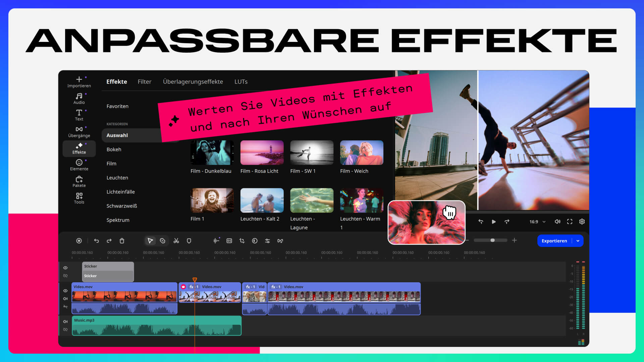Select the Importieren icon in the sidebar
Screen dimensions: 644x362
click(x=79, y=81)
